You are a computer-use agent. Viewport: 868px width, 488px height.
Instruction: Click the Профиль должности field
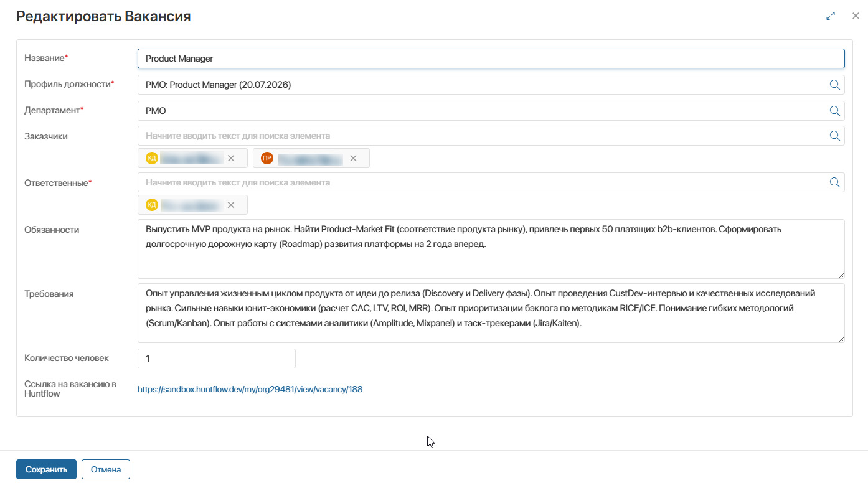point(491,85)
